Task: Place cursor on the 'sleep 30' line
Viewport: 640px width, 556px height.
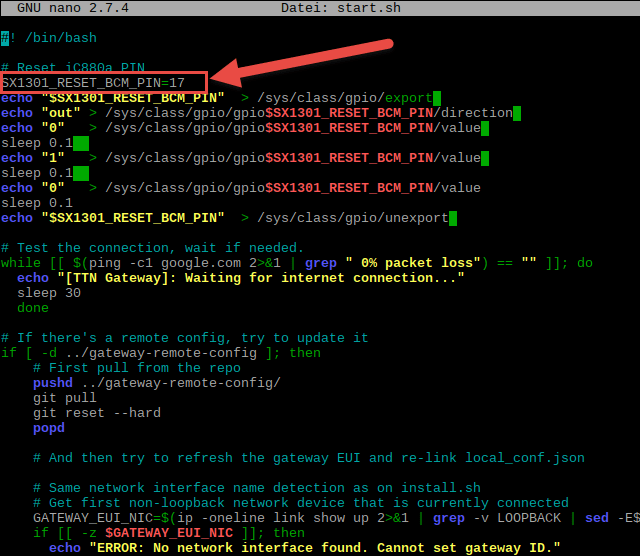Action: click(49, 293)
